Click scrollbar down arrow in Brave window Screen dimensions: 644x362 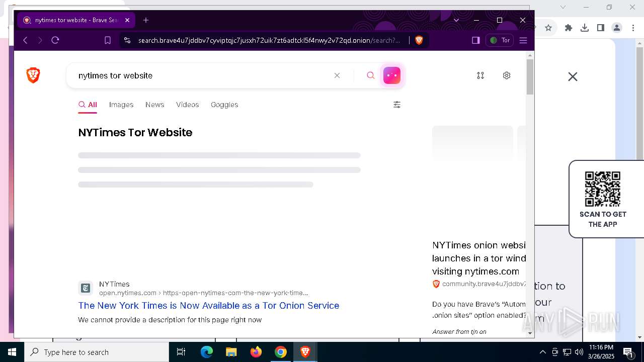coord(530,332)
